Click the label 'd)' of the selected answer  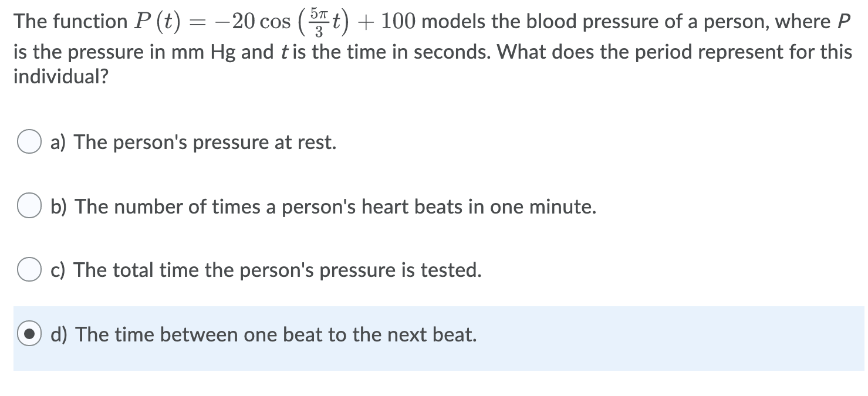click(59, 334)
